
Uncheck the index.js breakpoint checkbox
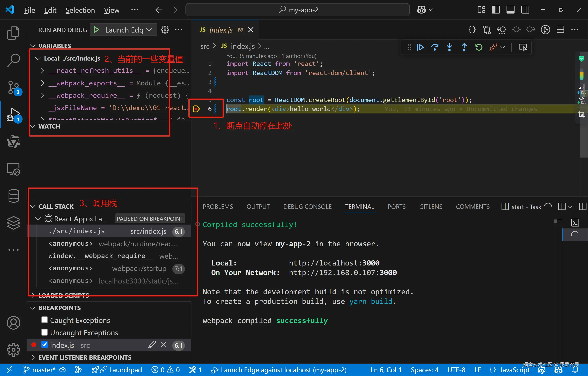tap(45, 345)
